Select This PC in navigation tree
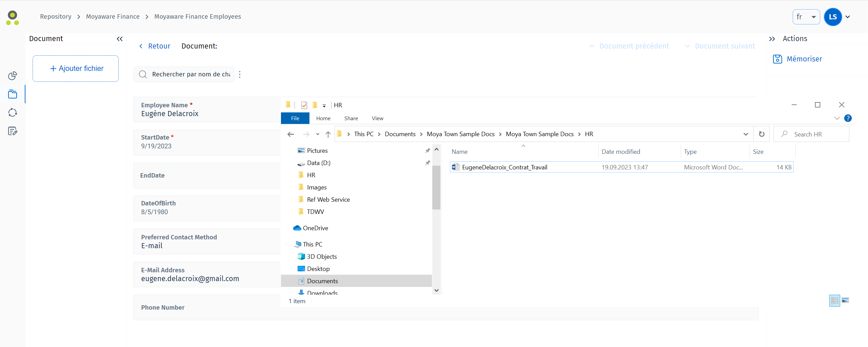Viewport: 868px width, 347px height. pos(308,244)
